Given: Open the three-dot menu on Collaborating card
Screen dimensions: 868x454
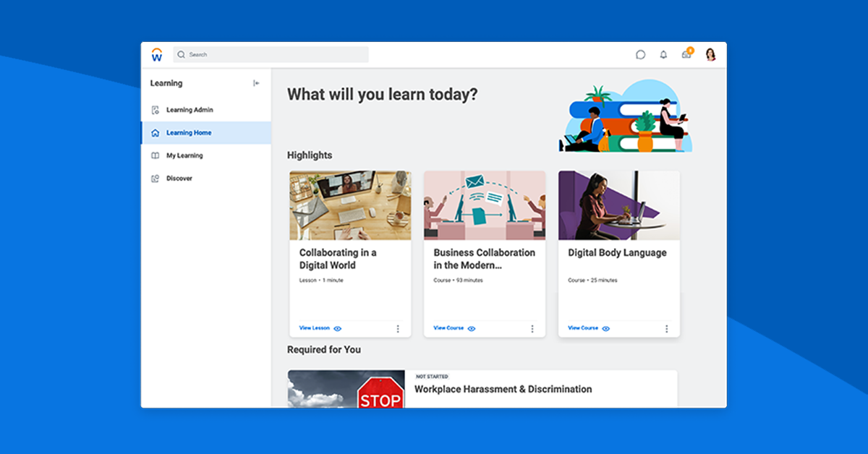Looking at the screenshot, I should pyautogui.click(x=398, y=328).
